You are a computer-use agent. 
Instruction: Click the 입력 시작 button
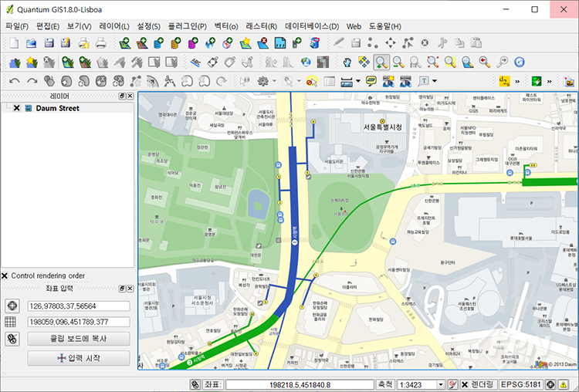78,358
